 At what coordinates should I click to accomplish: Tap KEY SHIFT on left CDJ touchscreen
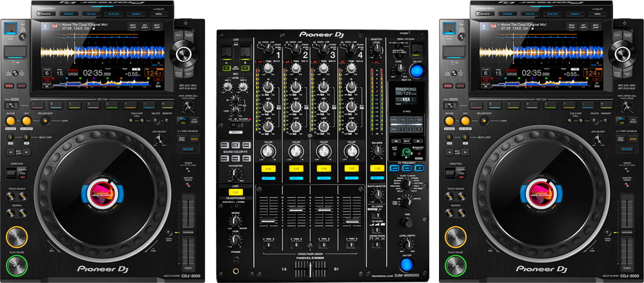pyautogui.click(x=145, y=26)
